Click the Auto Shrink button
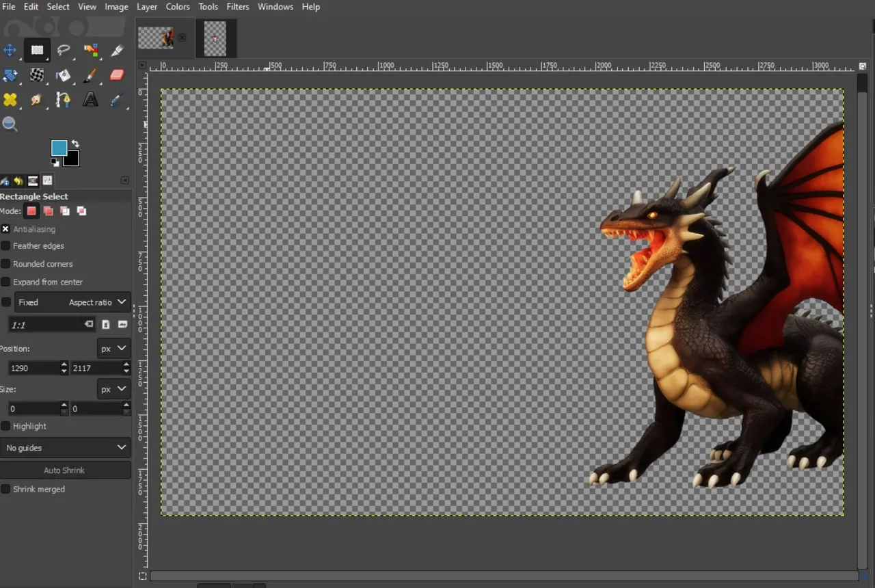 tap(65, 470)
